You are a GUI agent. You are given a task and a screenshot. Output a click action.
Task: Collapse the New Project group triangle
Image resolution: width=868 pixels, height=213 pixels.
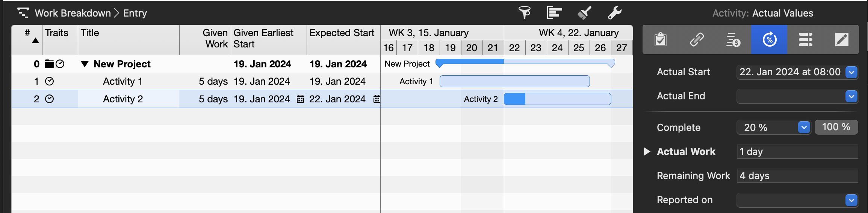pyautogui.click(x=85, y=64)
